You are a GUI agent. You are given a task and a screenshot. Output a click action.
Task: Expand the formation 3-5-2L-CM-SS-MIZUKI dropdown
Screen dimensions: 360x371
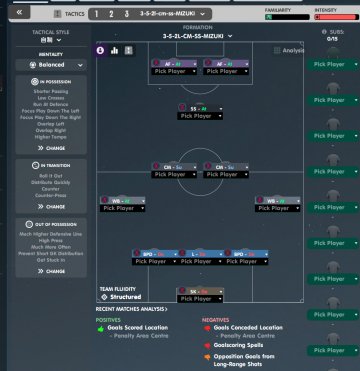[x=198, y=36]
